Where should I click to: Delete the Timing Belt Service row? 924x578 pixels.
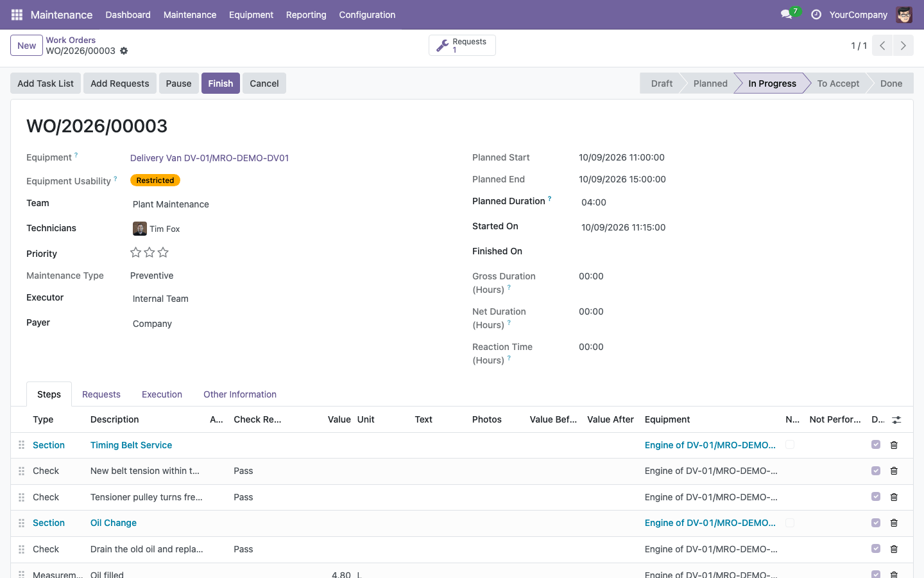point(894,445)
